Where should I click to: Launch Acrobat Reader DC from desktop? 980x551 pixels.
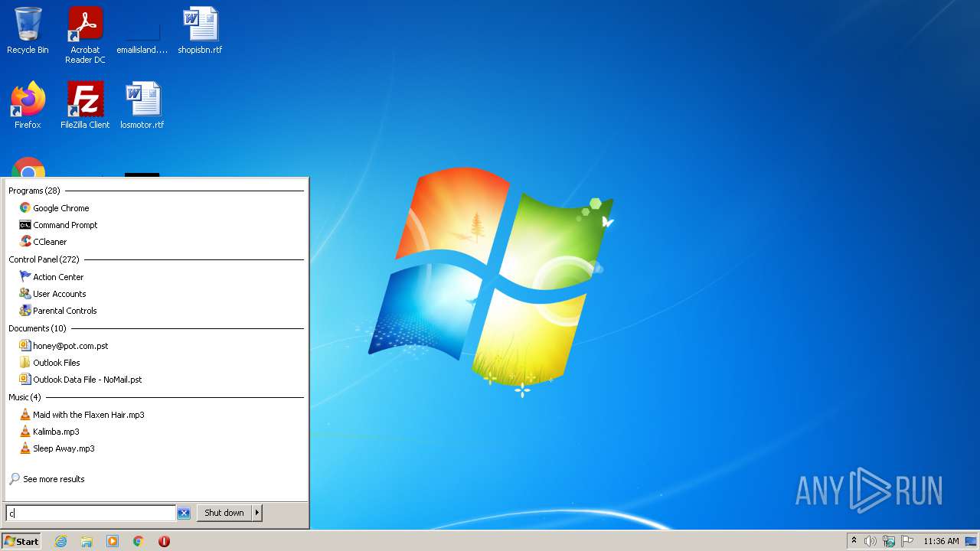point(85,35)
